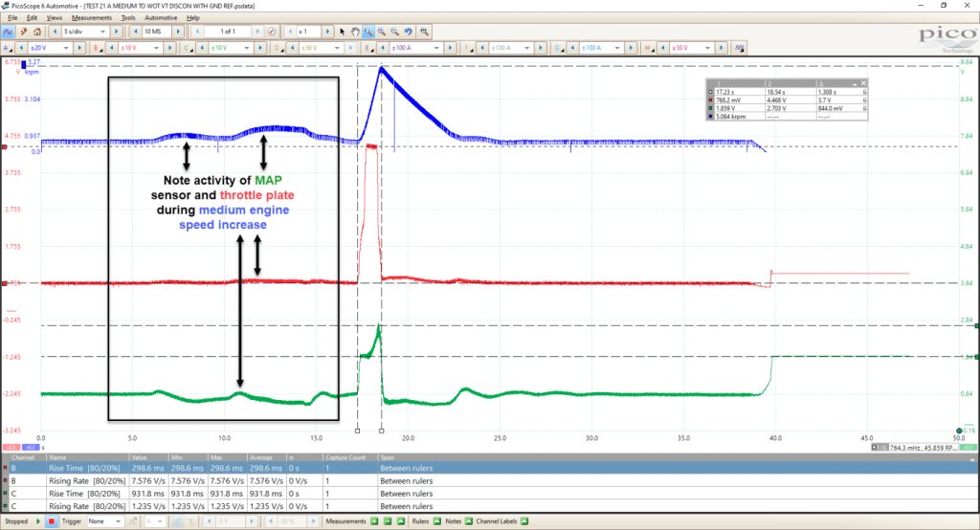Toggle Rulers legend green icon
Screen dimensions: 980x530
[436, 521]
